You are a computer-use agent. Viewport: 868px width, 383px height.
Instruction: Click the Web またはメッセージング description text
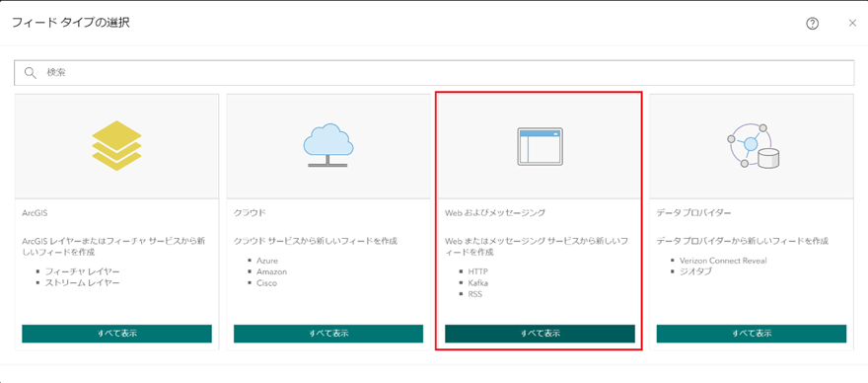point(536,247)
